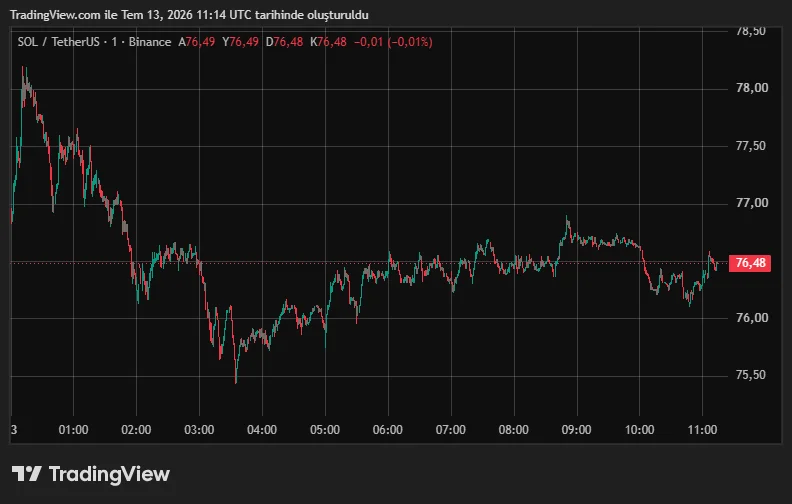
Task: Click the low value D76,48
Action: pyautogui.click(x=284, y=42)
